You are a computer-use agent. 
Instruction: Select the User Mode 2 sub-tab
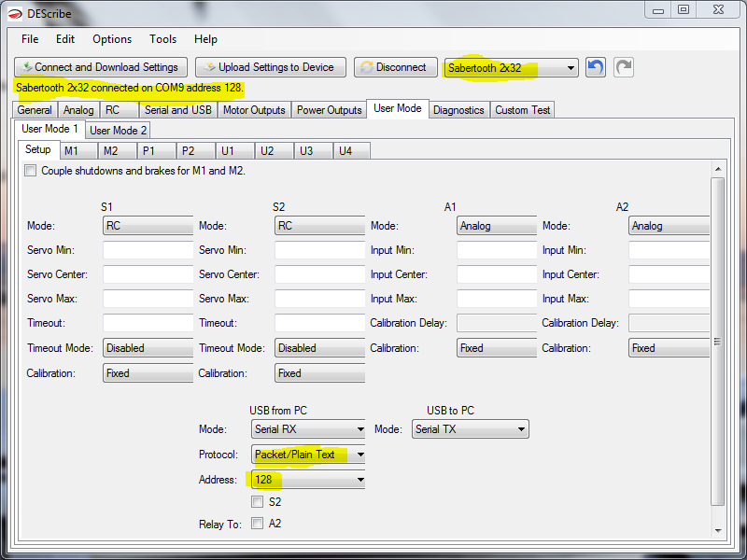119,131
